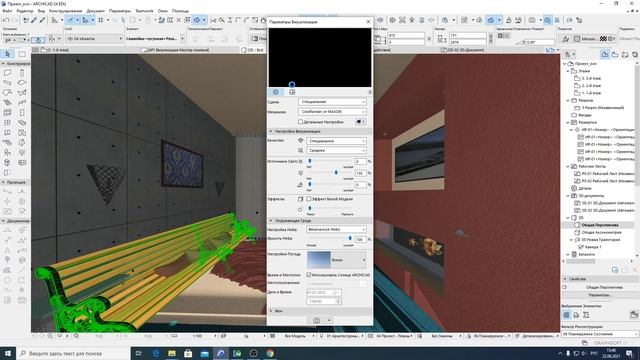Collapse the Этажи node in Navigator

tap(568, 71)
